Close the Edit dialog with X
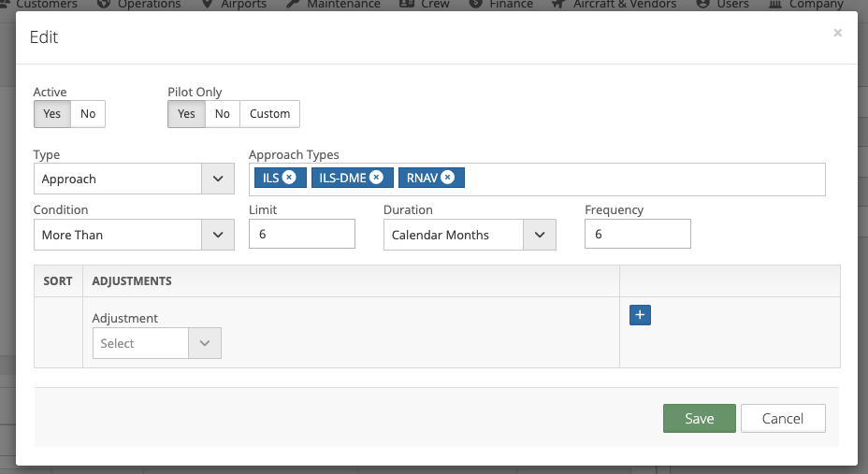 click(x=837, y=33)
